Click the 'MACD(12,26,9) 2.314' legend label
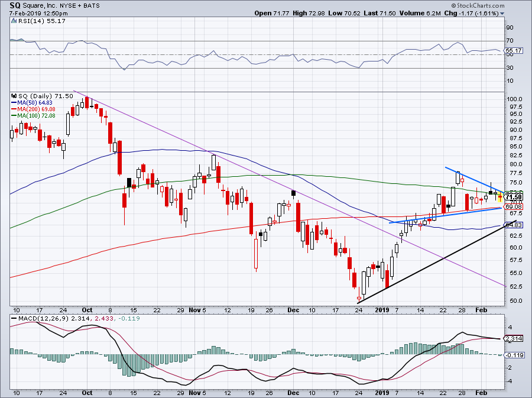The height and width of the screenshot is (398, 532). pyautogui.click(x=54, y=318)
